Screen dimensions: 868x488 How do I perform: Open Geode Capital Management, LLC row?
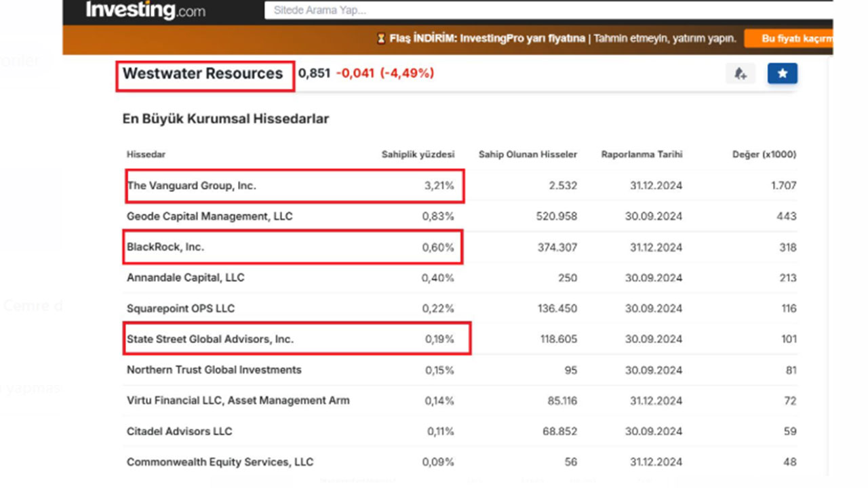click(210, 217)
